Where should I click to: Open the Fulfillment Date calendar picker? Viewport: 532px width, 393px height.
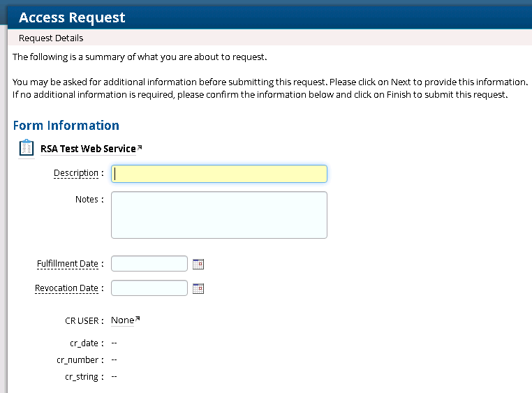(198, 264)
